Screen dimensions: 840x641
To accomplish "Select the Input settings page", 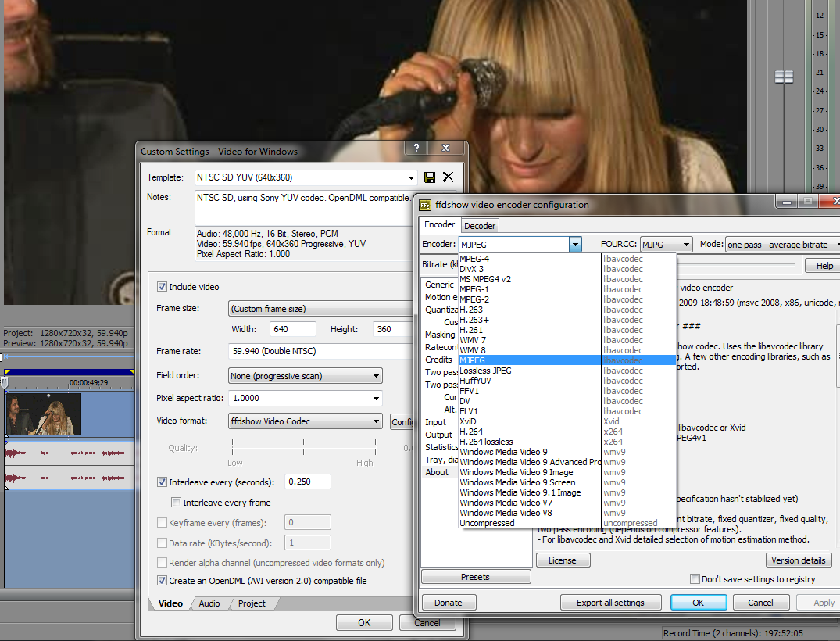I will (435, 422).
